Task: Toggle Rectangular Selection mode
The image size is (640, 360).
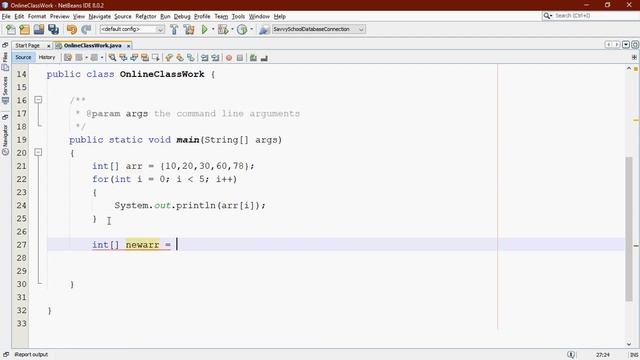Action: pos(156,58)
